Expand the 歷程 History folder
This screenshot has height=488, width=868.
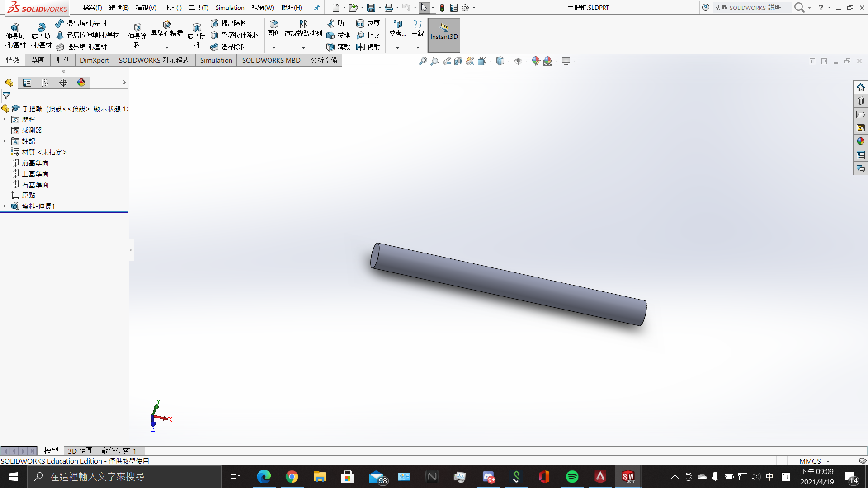[x=5, y=119]
